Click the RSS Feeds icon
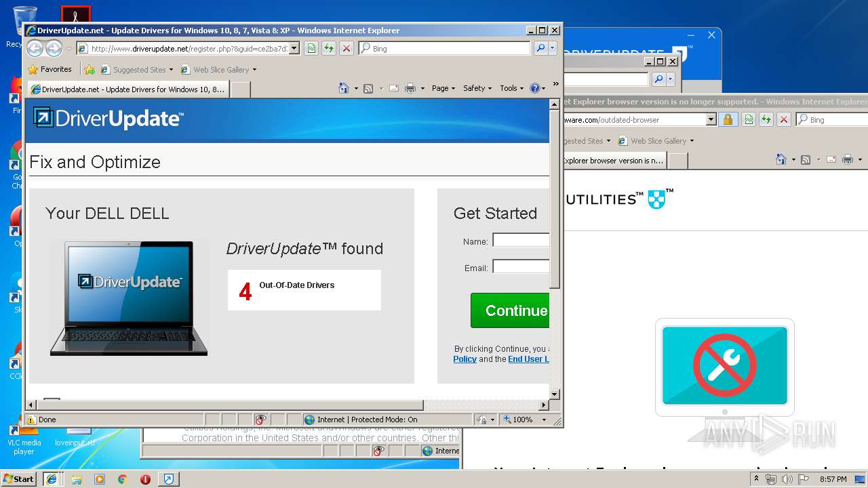This screenshot has width=868, height=488. 368,88
